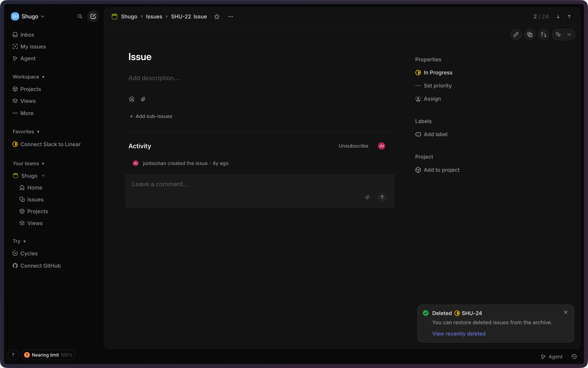Copy the git branch name icon
The width and height of the screenshot is (588, 368).
[x=543, y=35]
